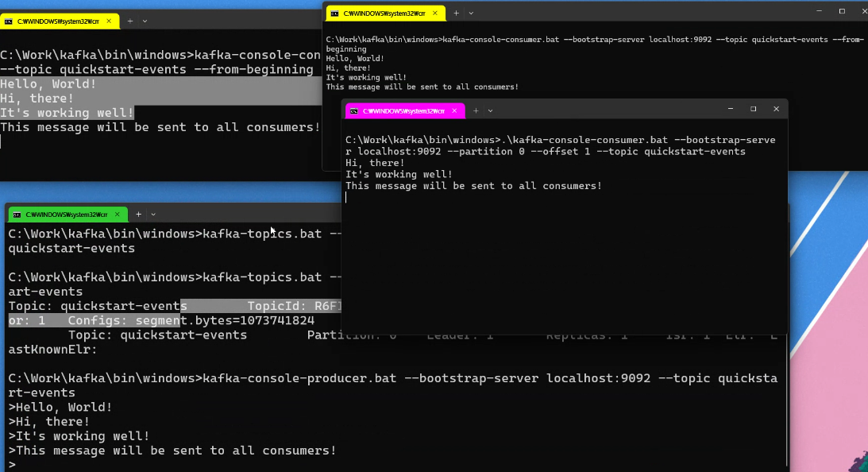Click '>Hello, World!' in producer terminal
This screenshot has height=472, width=868.
click(60, 407)
